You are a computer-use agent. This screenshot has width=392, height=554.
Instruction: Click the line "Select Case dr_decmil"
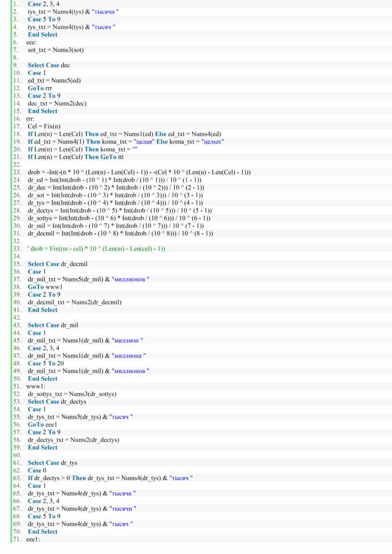pos(57,264)
